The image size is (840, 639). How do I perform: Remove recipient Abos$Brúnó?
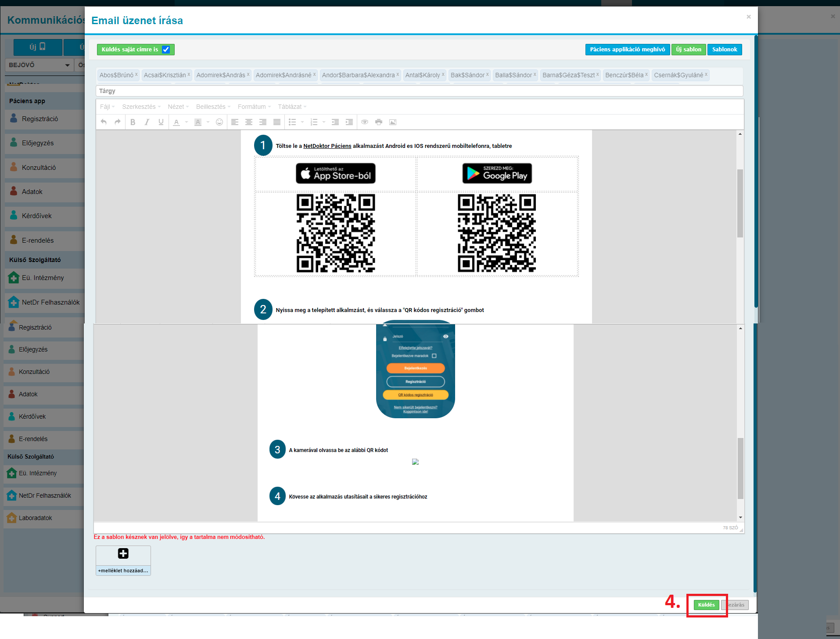tap(136, 75)
